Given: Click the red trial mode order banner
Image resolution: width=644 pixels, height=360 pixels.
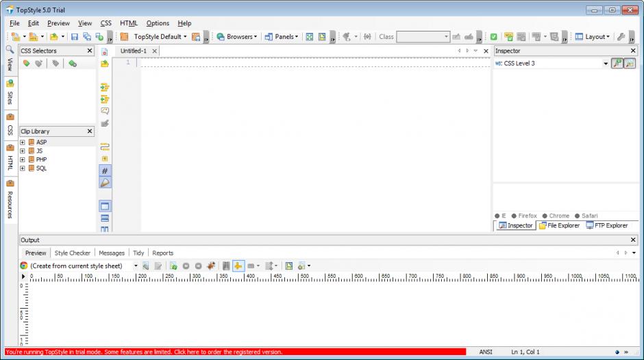Looking at the screenshot, I should [236, 352].
